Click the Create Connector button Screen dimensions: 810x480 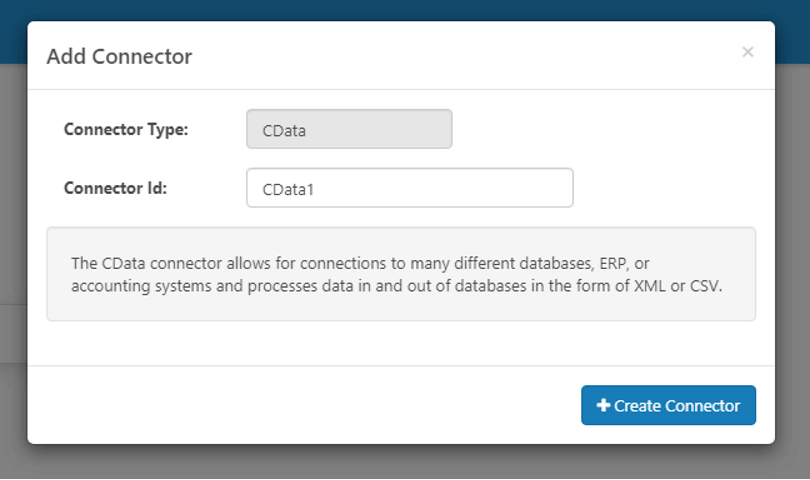668,405
